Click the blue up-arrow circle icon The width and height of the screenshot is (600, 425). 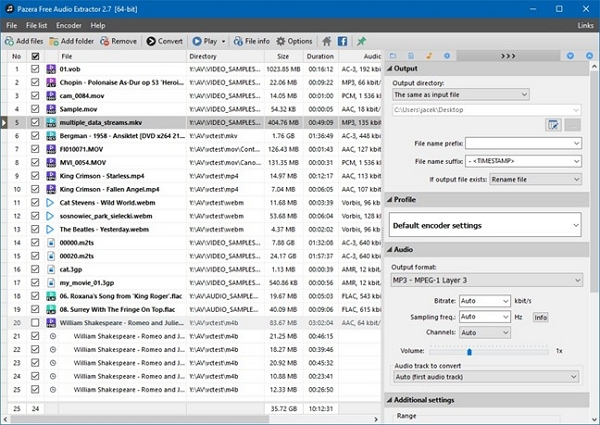[x=589, y=56]
